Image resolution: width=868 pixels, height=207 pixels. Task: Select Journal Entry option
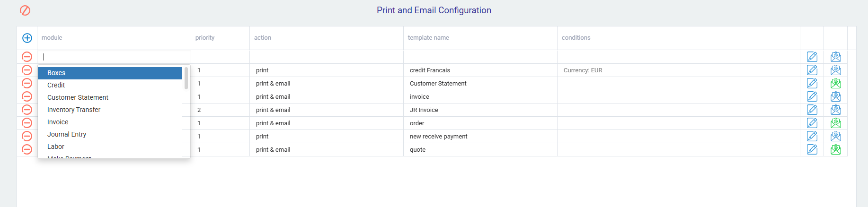pyautogui.click(x=67, y=134)
